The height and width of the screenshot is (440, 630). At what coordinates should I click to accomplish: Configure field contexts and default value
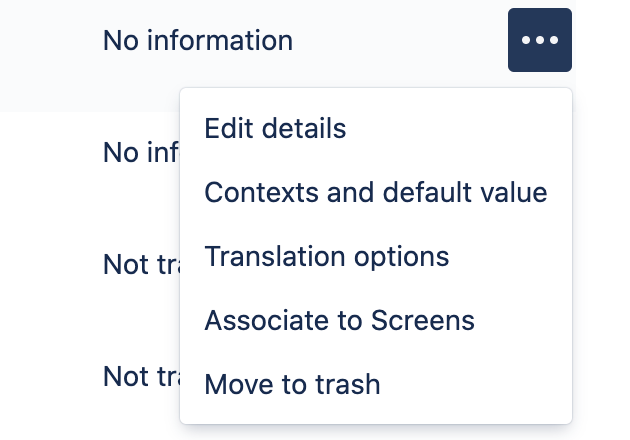click(376, 192)
